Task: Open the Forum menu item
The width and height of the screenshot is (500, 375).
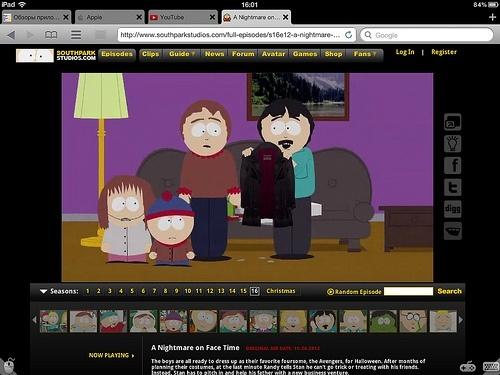Action: [243, 54]
